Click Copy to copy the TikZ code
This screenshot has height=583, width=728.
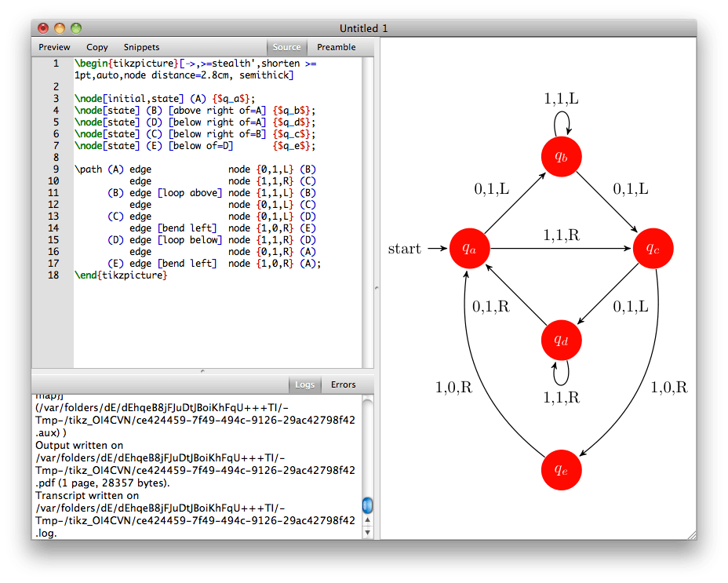point(96,46)
